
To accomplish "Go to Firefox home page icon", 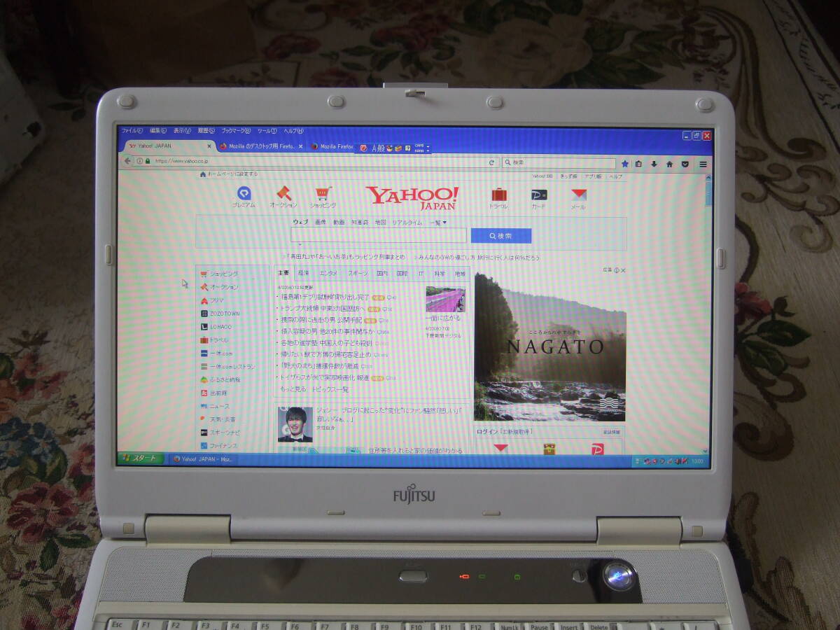I will pyautogui.click(x=669, y=164).
